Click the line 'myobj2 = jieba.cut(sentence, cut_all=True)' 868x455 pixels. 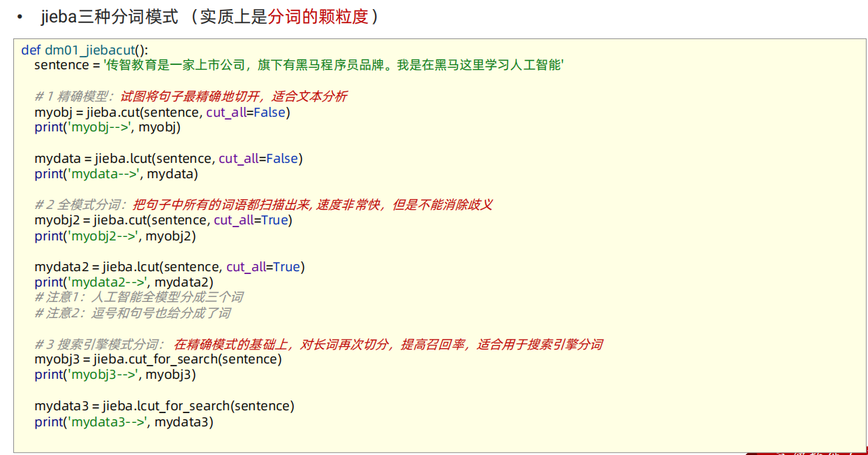(x=163, y=220)
